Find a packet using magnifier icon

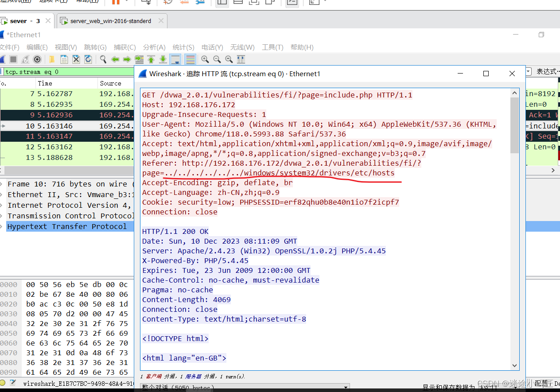tap(103, 59)
